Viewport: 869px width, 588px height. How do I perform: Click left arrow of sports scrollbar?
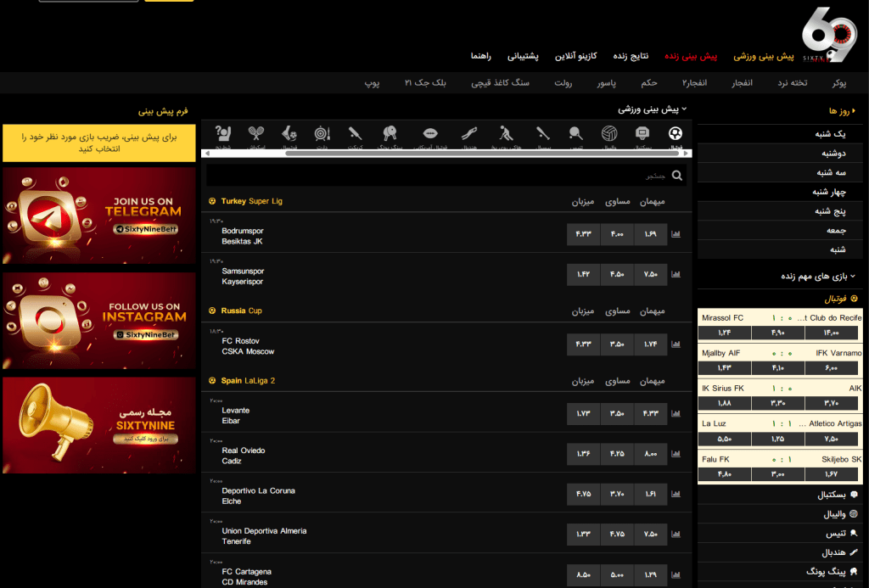207,154
